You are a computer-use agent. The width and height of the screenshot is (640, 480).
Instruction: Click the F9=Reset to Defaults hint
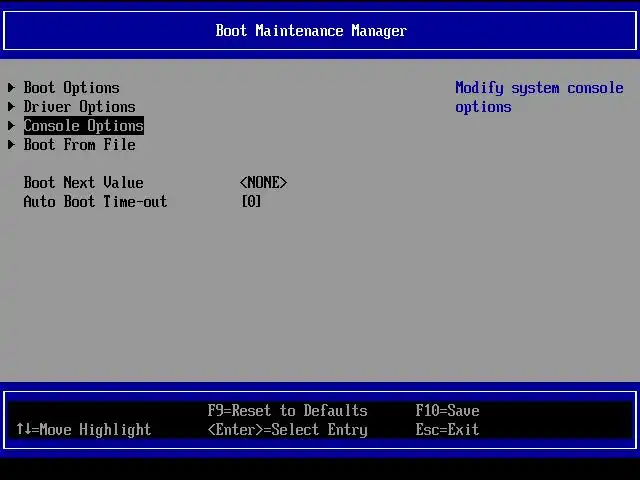point(287,411)
